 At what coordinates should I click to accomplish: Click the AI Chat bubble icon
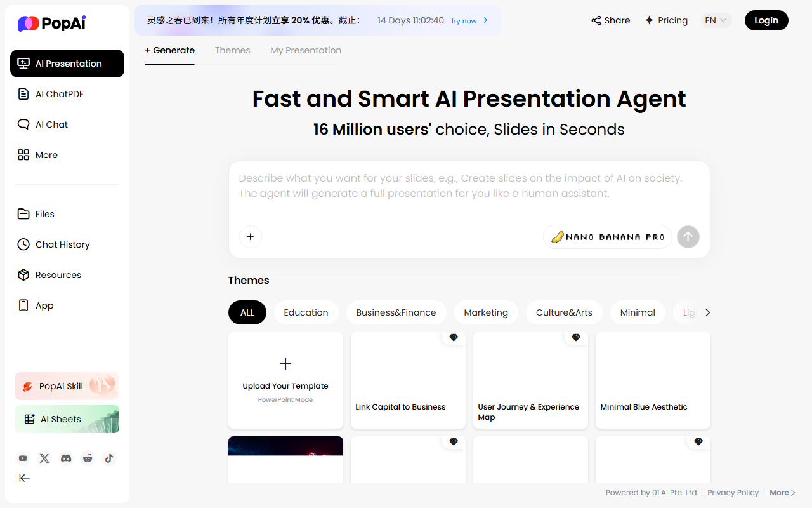[23, 124]
